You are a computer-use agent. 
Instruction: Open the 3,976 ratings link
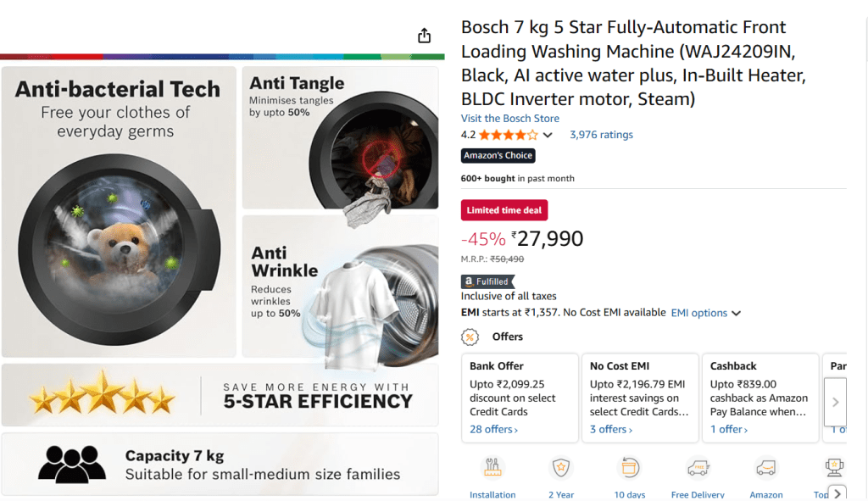[x=601, y=135]
